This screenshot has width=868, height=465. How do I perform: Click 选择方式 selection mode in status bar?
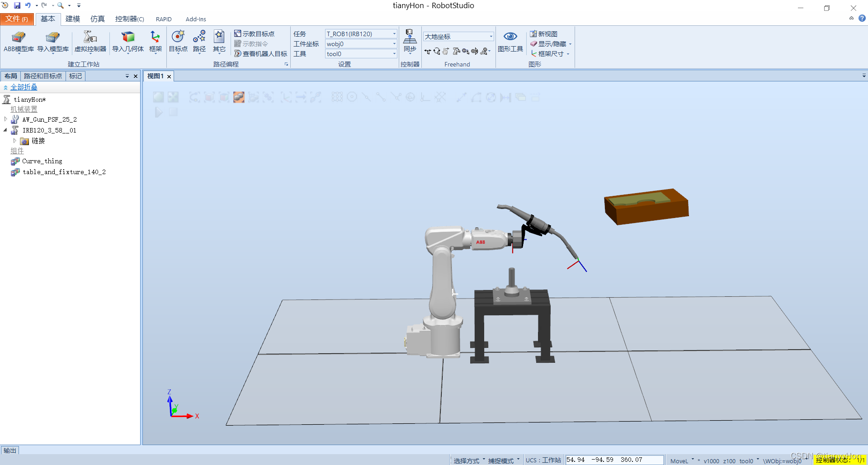tap(467, 460)
